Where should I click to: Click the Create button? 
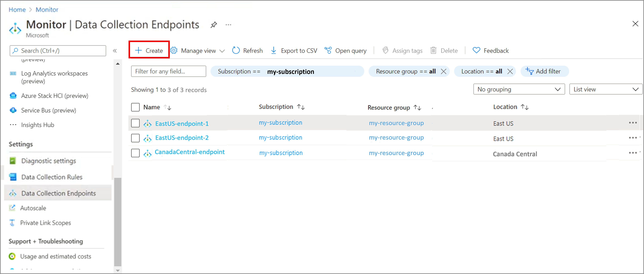coord(149,50)
